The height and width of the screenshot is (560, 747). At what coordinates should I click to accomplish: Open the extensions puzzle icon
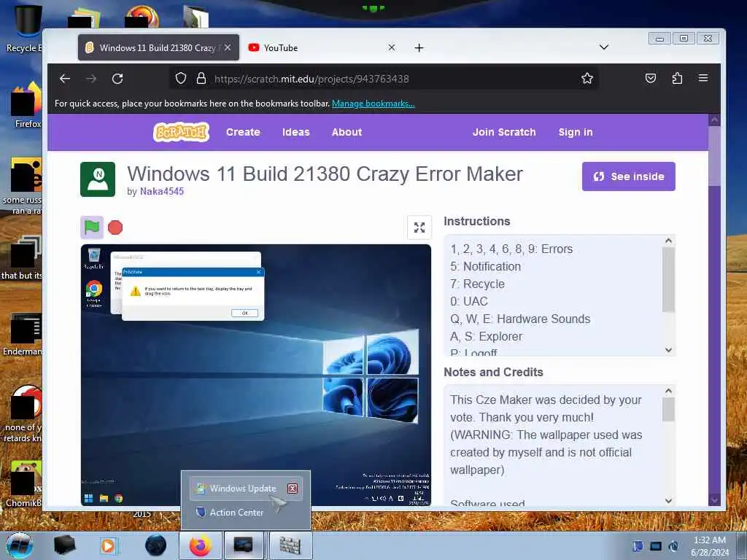click(x=677, y=78)
